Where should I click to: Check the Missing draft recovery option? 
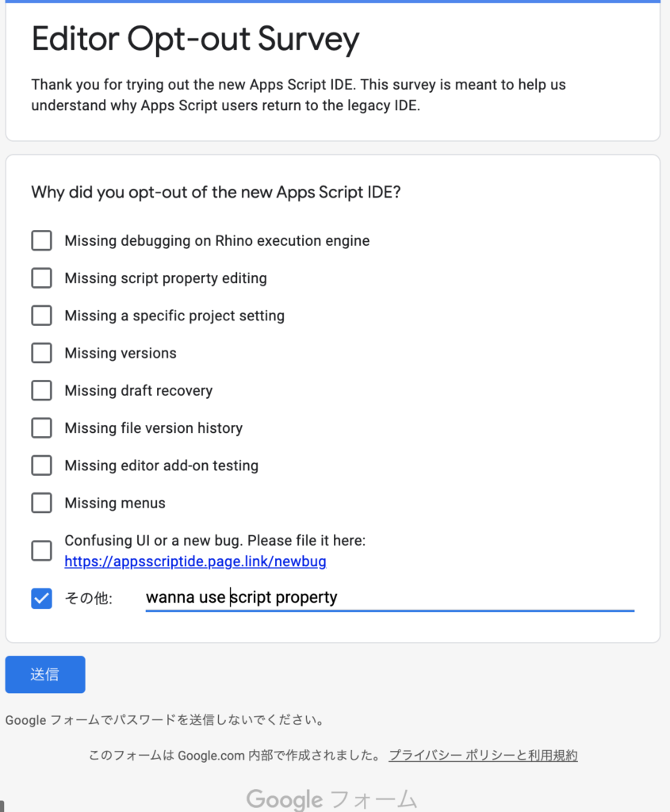(41, 390)
